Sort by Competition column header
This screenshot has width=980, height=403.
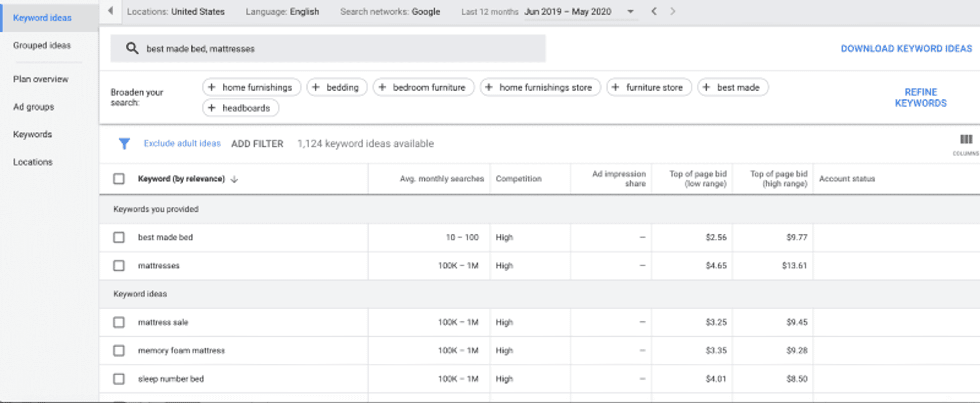point(519,178)
